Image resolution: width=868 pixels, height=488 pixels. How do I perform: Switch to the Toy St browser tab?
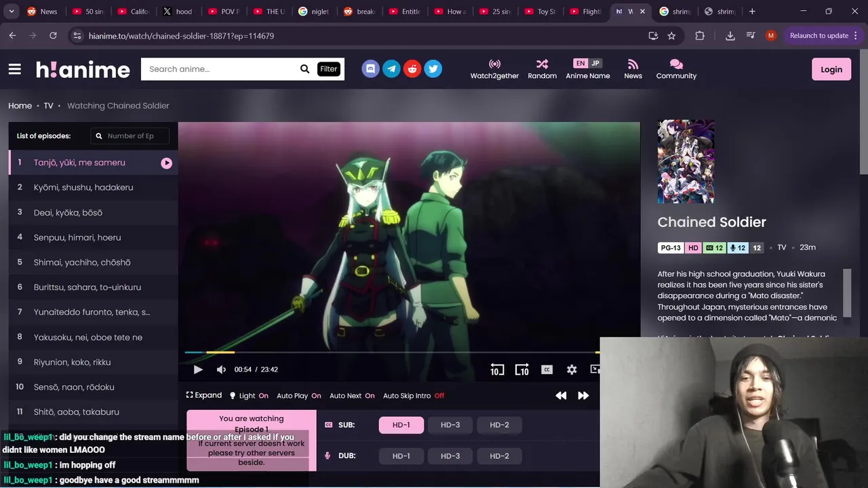[x=540, y=12]
